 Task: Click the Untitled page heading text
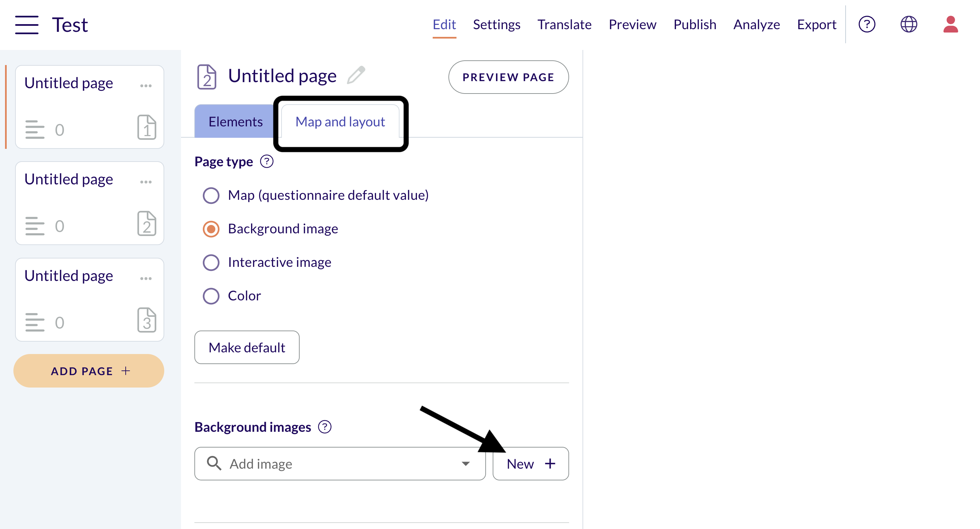click(282, 76)
